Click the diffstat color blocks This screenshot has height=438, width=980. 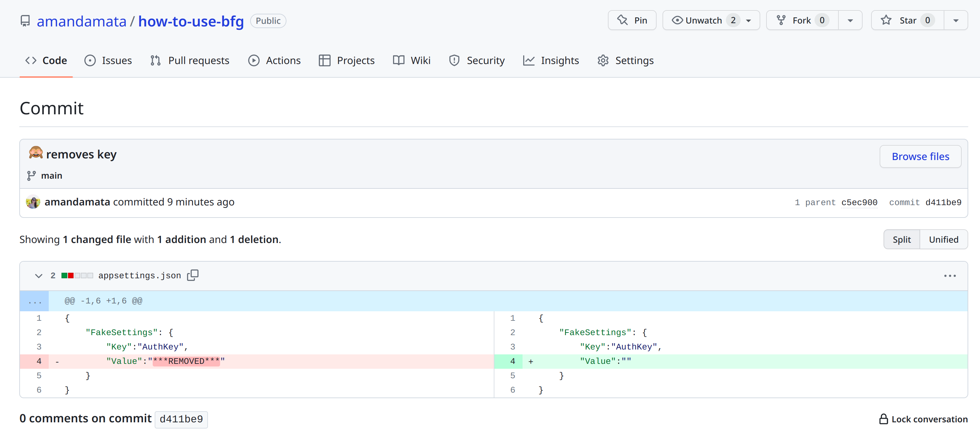tap(77, 275)
